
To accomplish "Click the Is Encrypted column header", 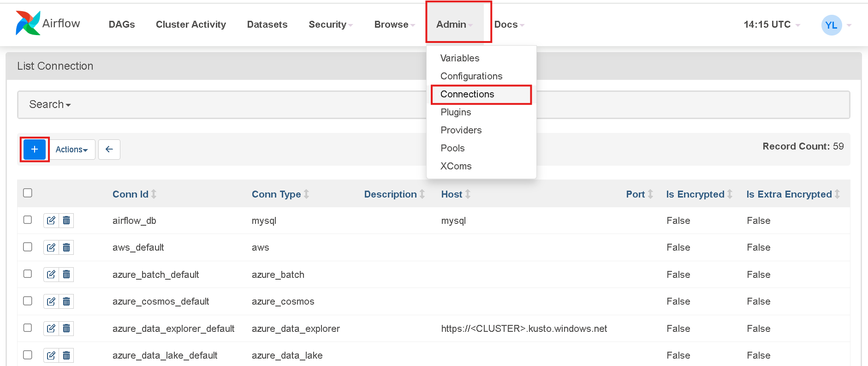I will tap(695, 194).
